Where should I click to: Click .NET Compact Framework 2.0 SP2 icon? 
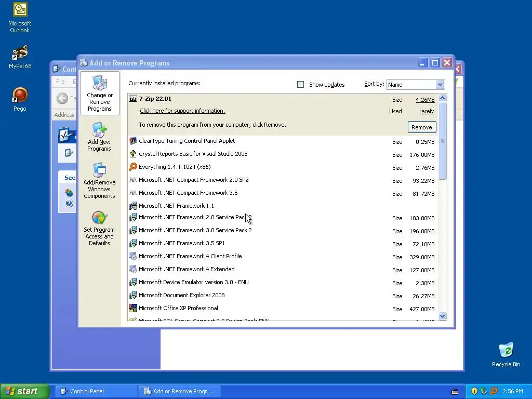point(133,180)
